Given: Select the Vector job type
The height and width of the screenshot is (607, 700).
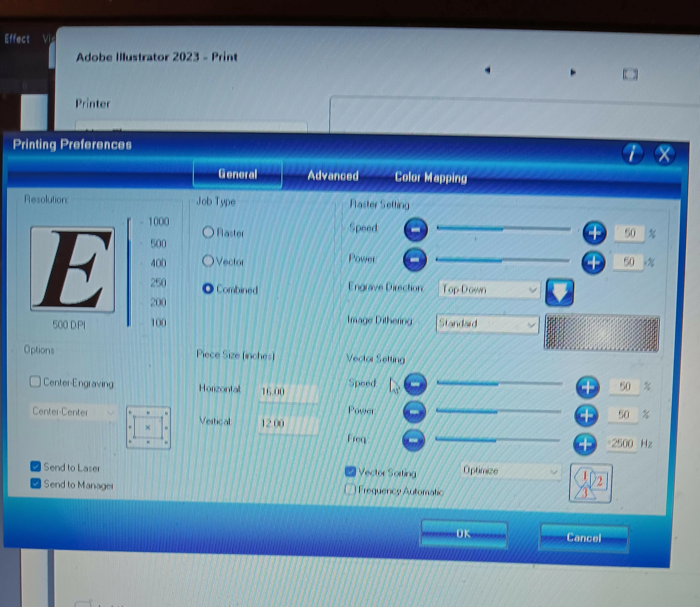Looking at the screenshot, I should [x=208, y=261].
